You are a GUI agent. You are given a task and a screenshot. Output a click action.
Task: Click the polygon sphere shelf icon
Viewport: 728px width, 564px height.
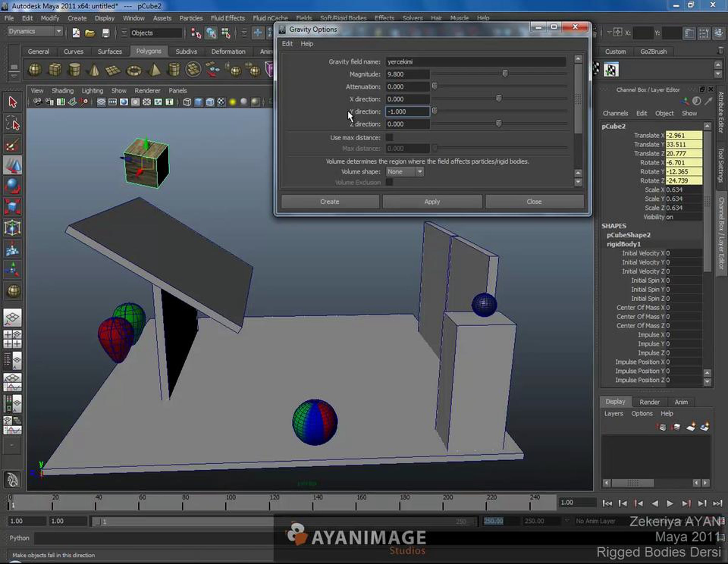pos(35,70)
